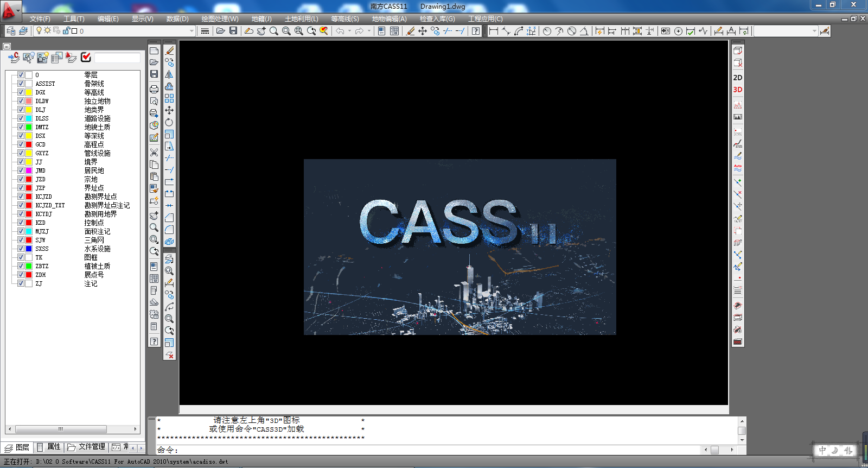
Task: Select the Angular dimension tool
Action: click(x=584, y=31)
